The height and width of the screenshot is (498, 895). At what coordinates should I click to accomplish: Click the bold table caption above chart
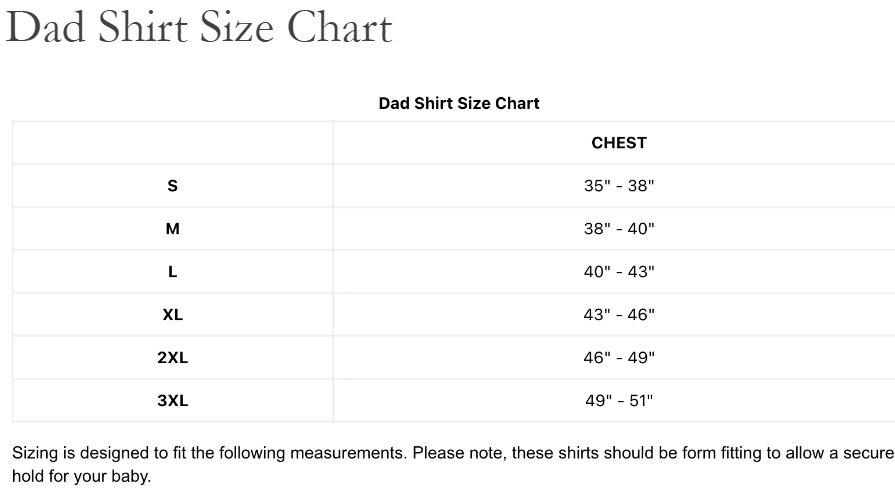point(459,103)
